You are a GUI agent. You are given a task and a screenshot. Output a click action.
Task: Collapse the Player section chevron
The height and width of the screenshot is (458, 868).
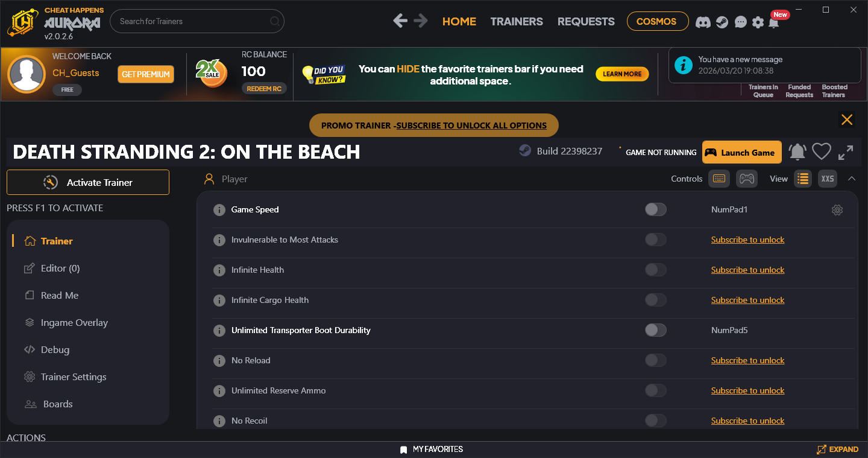click(852, 179)
